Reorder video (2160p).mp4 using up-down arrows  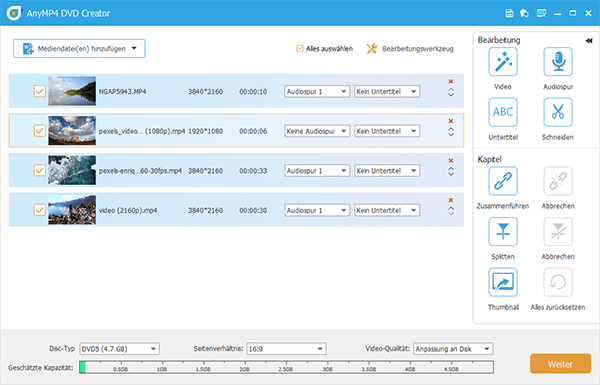451,211
